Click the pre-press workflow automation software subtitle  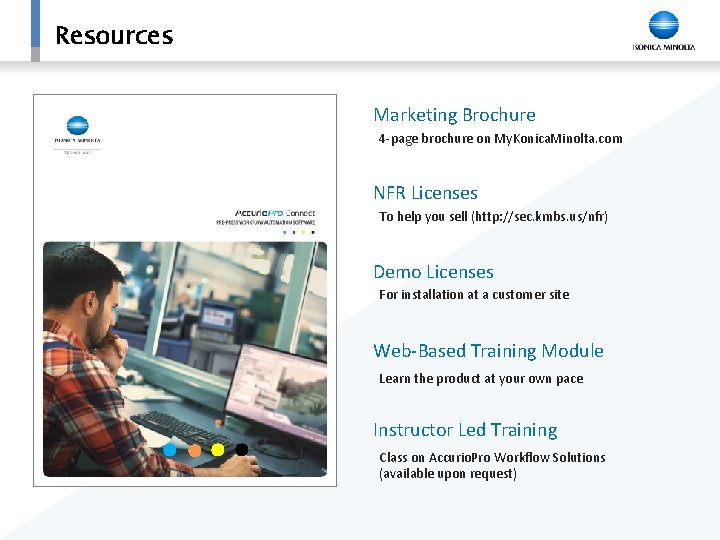[265, 222]
